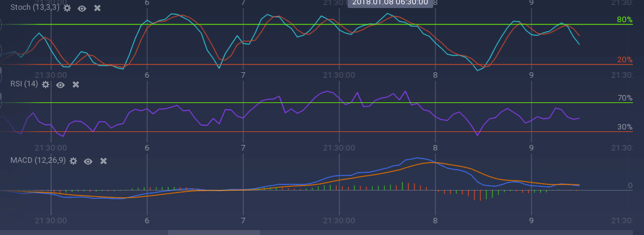Screen dimensions: 644x235
Task: Click the 20% oversold level label
Action: (x=625, y=60)
